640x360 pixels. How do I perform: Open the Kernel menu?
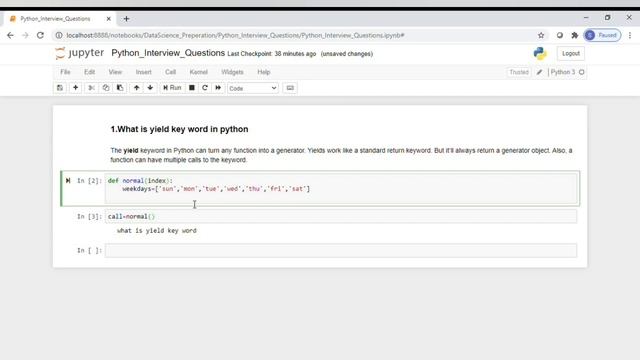pyautogui.click(x=198, y=72)
